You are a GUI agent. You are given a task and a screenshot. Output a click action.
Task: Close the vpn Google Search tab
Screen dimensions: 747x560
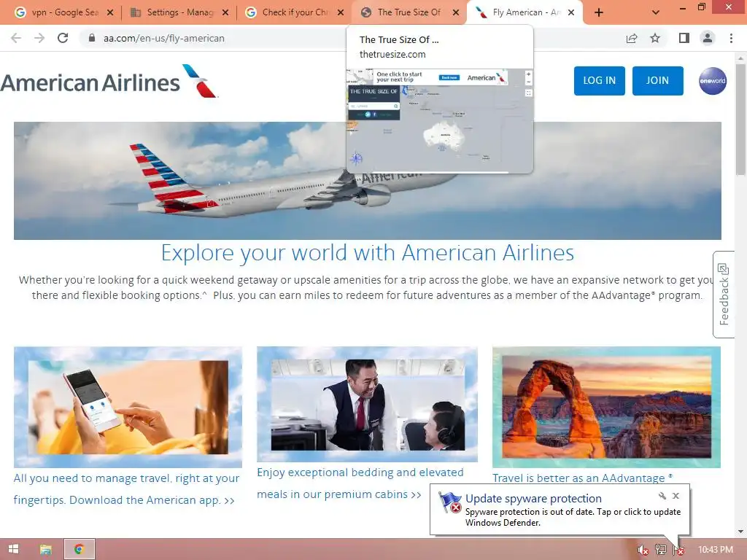pyautogui.click(x=110, y=13)
